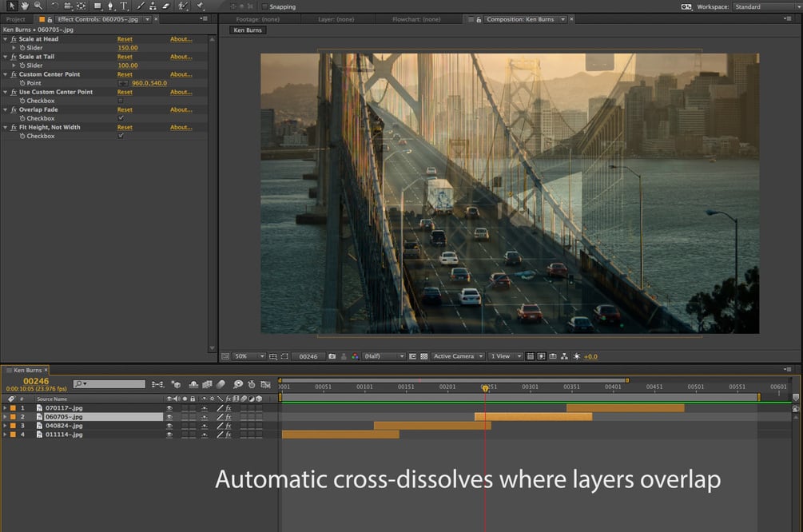Click the current time indicator on timeline
The image size is (803, 532).
point(485,388)
